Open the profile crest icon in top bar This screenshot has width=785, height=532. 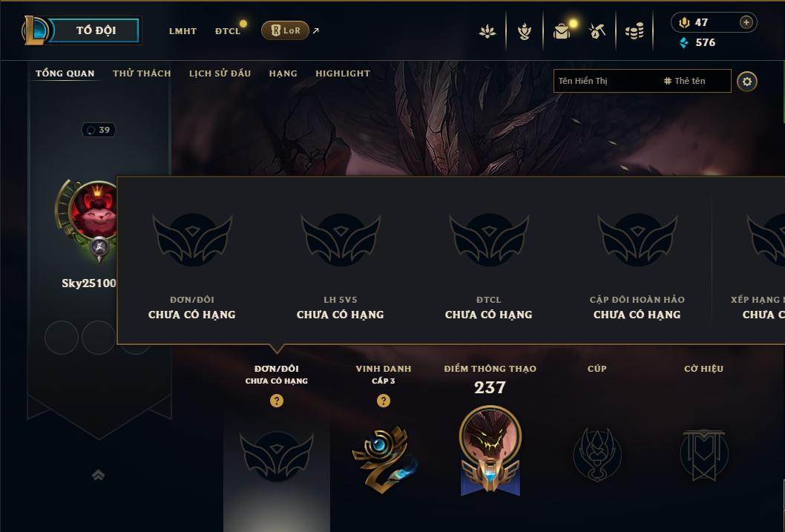click(524, 31)
